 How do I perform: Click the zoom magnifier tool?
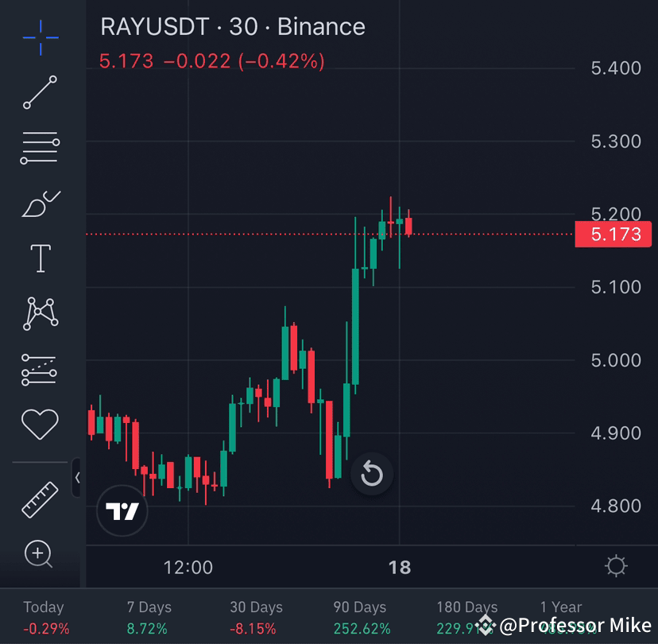click(40, 555)
